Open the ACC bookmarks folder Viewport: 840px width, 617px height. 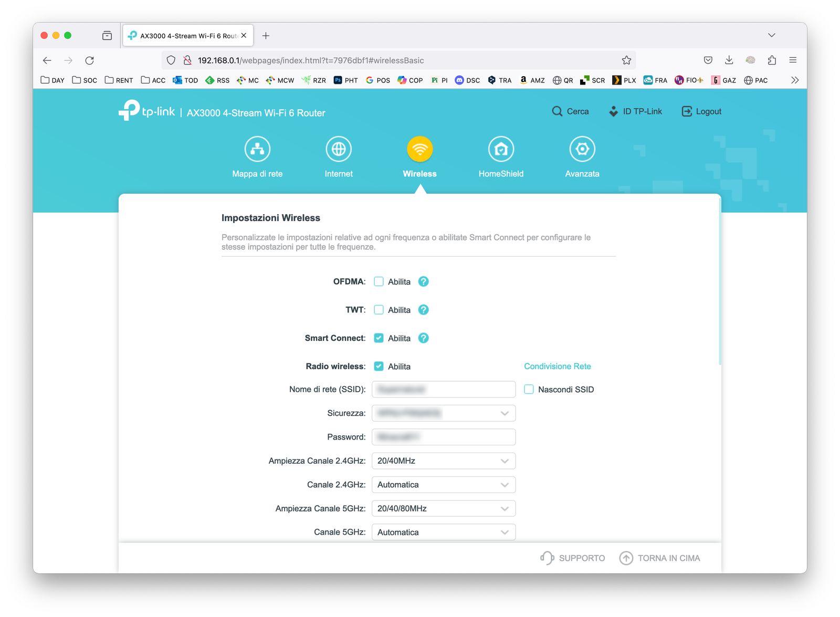coord(153,80)
